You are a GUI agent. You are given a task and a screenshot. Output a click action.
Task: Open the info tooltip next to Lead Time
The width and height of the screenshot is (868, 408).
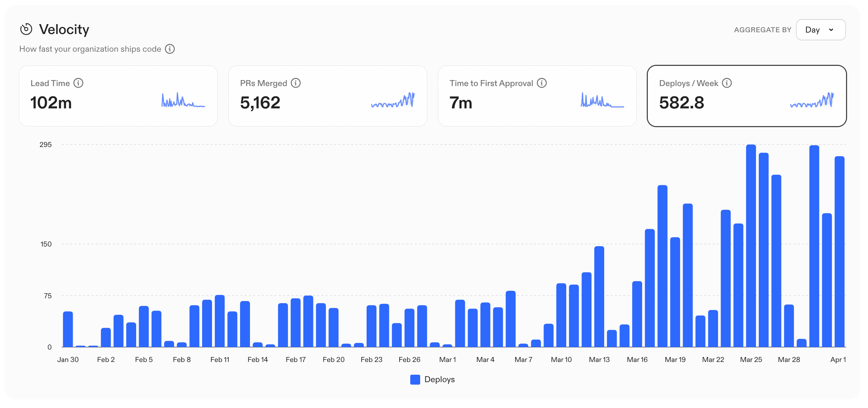tap(78, 83)
